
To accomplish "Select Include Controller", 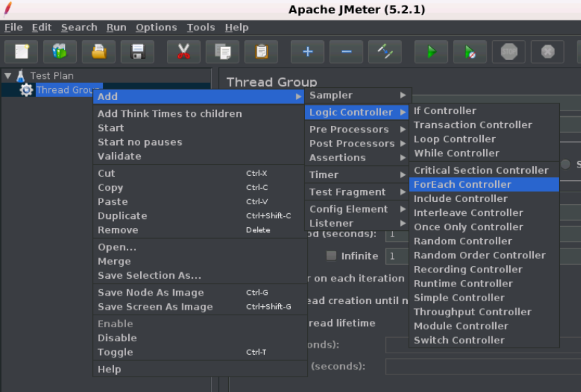I will click(x=484, y=198).
